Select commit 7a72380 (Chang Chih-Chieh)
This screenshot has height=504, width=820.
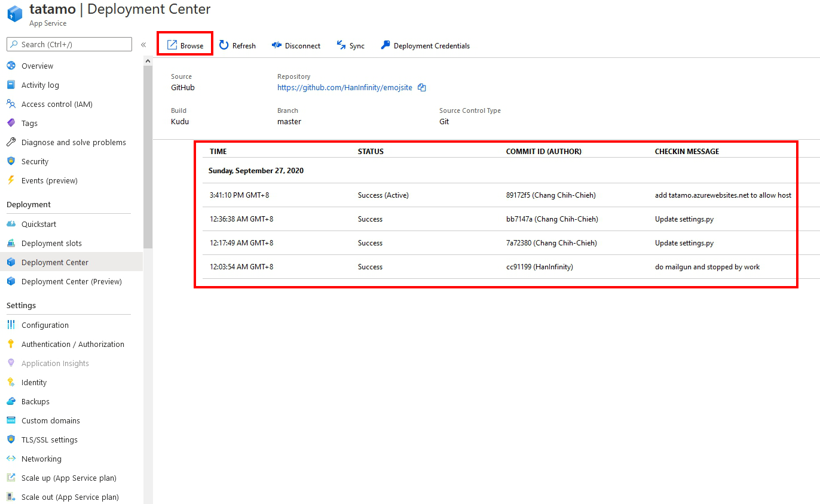coord(551,243)
